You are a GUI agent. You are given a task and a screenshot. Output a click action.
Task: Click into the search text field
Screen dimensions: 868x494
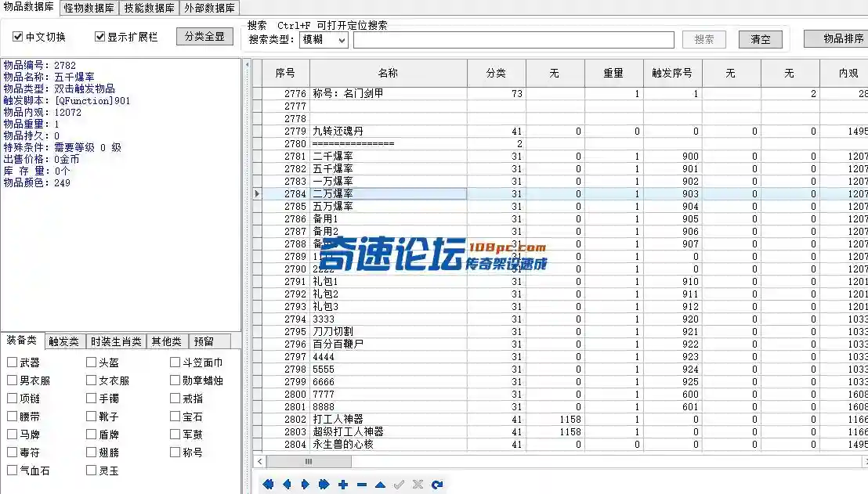tap(514, 40)
